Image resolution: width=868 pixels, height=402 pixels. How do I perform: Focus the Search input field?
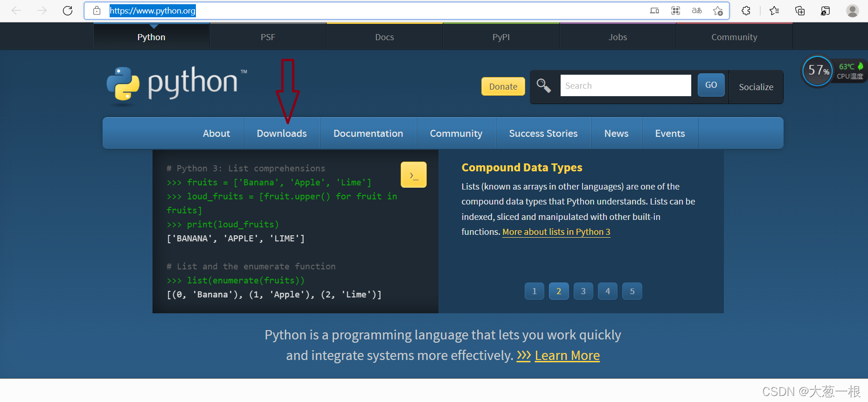pyautogui.click(x=625, y=85)
